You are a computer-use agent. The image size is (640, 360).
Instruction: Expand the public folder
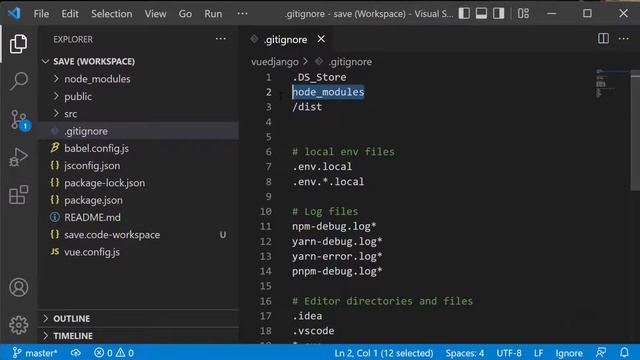pos(139,96)
